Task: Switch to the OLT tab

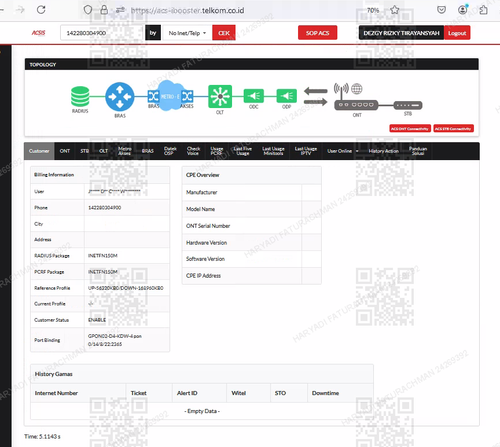Action: point(103,151)
